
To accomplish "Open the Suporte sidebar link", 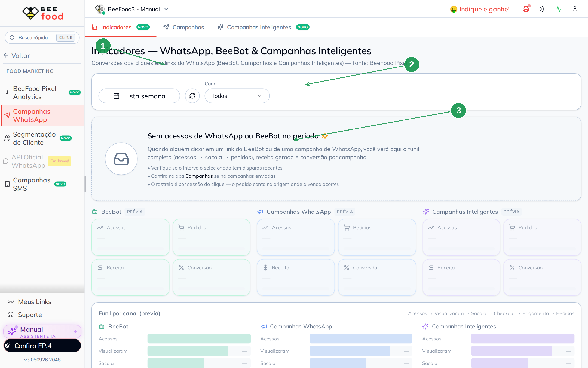I will (25, 315).
